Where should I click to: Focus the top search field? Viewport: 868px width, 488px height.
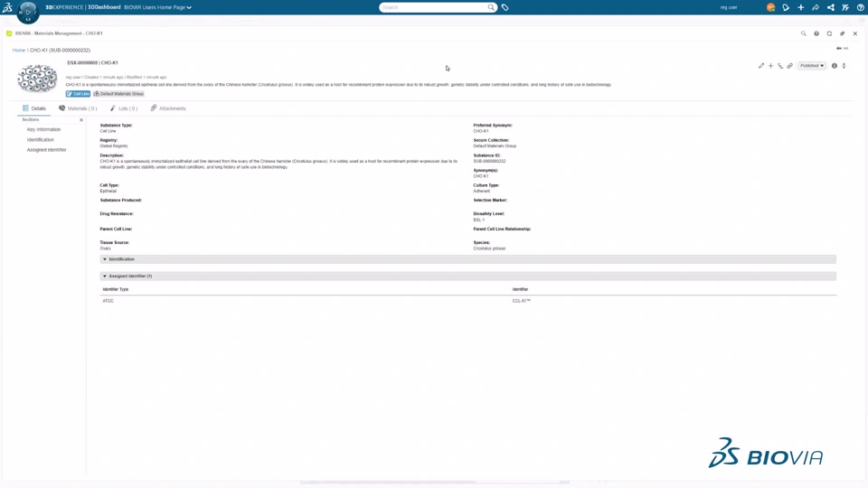pyautogui.click(x=433, y=7)
